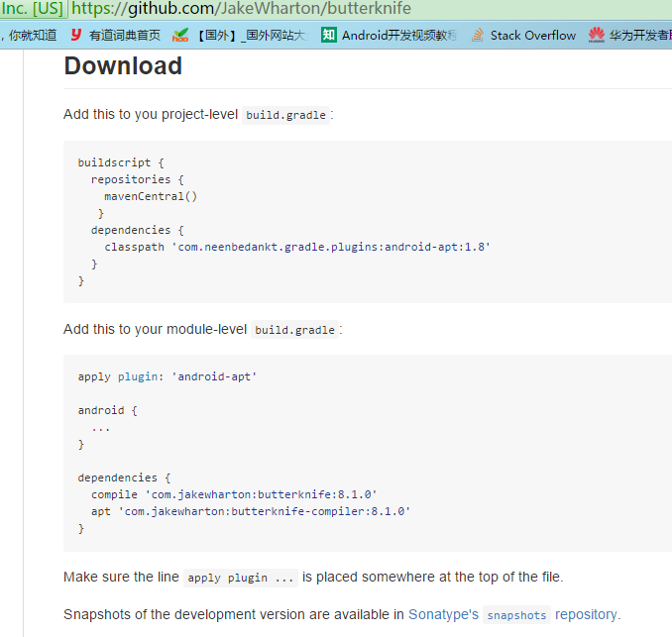Click the Download heading

click(123, 66)
